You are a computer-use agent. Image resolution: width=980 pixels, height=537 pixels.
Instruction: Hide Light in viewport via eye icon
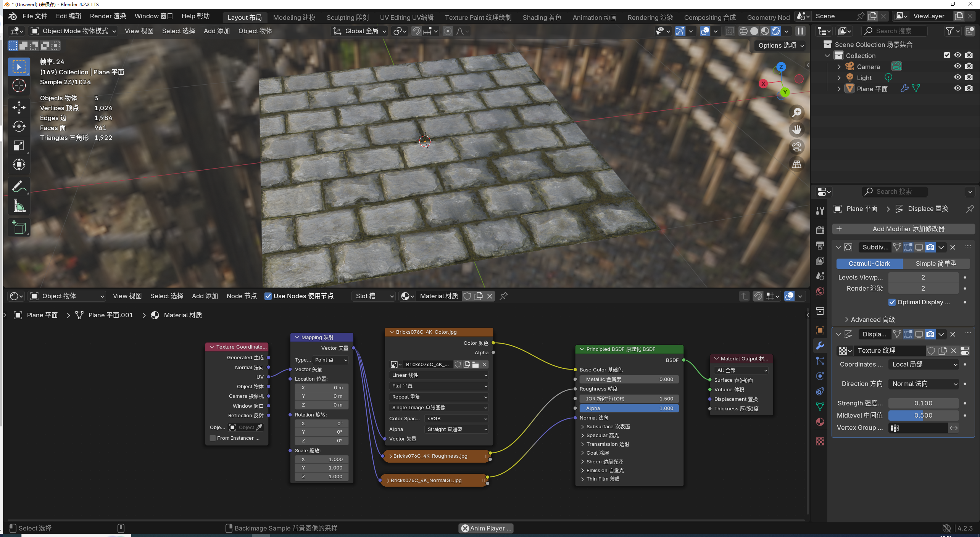pos(957,77)
